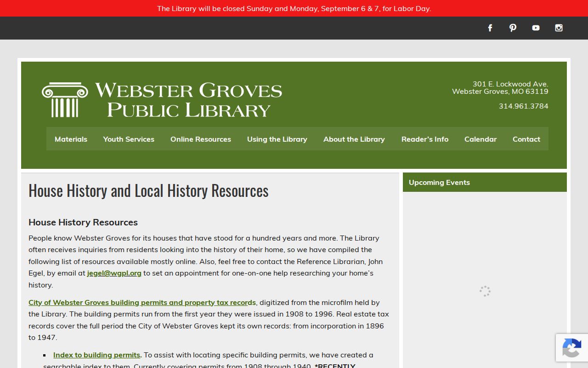This screenshot has width=588, height=368.
Task: Go to the Contact page
Action: coord(526,139)
